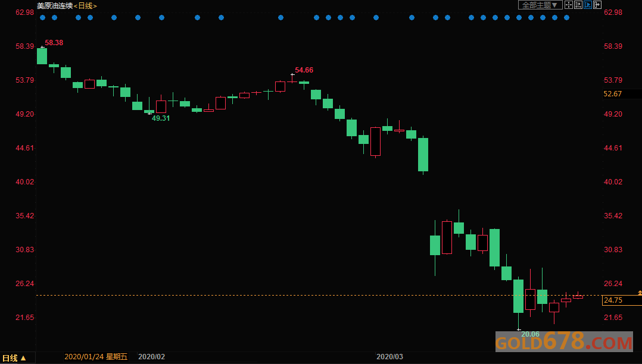Click 40.02 on the right price axis
This screenshot has height=364, width=642.
[613, 181]
